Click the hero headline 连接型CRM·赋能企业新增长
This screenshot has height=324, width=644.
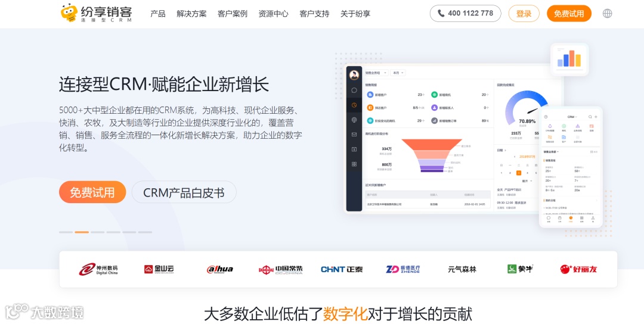pyautogui.click(x=164, y=85)
